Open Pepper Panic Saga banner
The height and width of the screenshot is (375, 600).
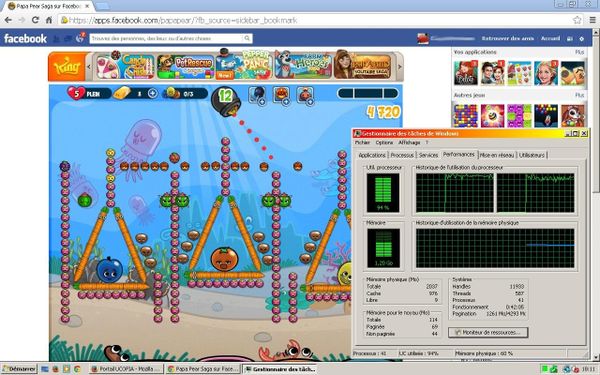[244, 66]
